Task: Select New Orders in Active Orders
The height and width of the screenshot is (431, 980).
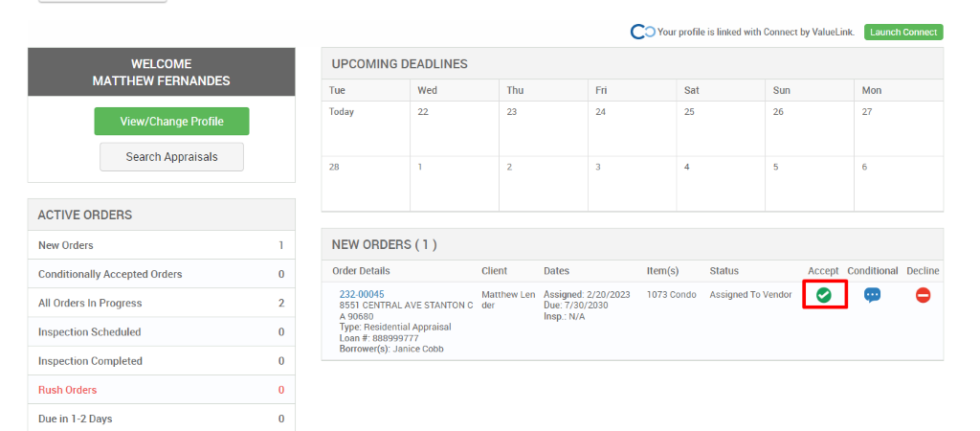Action: [161, 245]
